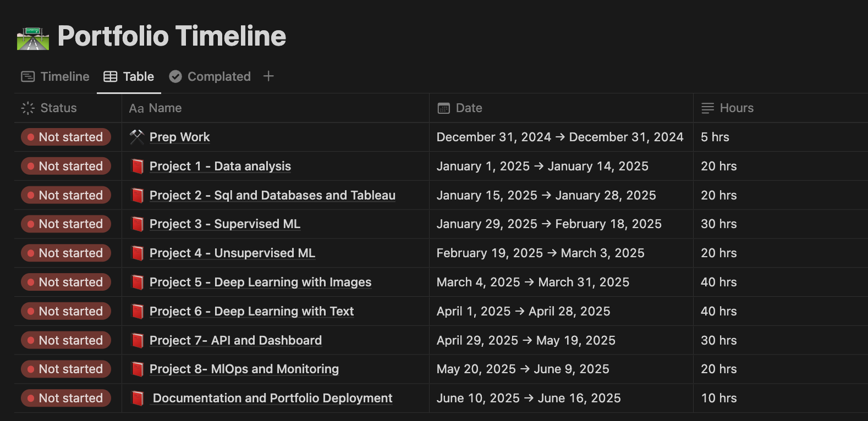
Task: Switch to the Timeline view tab
Action: 55,76
